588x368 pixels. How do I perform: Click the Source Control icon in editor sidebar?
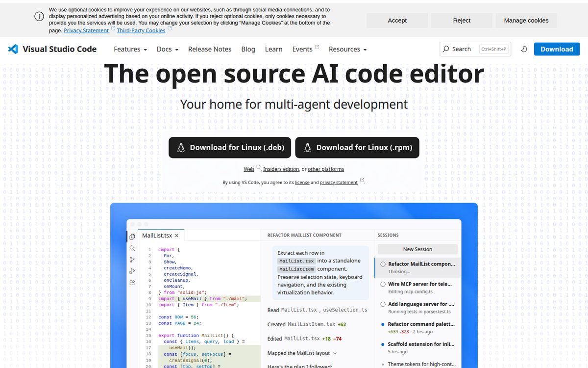(132, 260)
